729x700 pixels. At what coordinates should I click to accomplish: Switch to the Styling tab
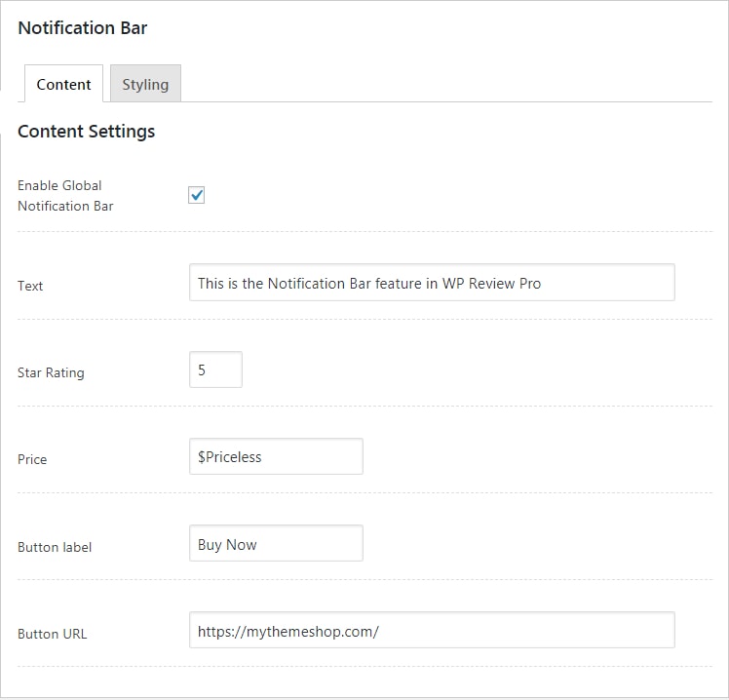coord(145,84)
